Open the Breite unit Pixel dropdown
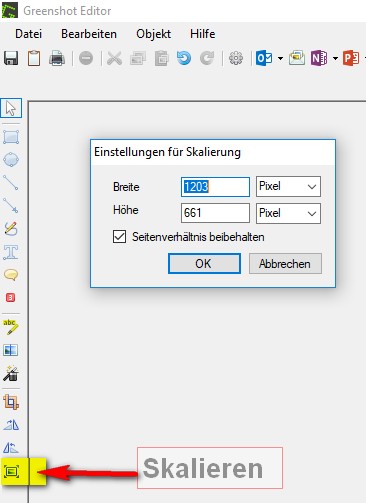This screenshot has height=503, width=366. pos(288,186)
